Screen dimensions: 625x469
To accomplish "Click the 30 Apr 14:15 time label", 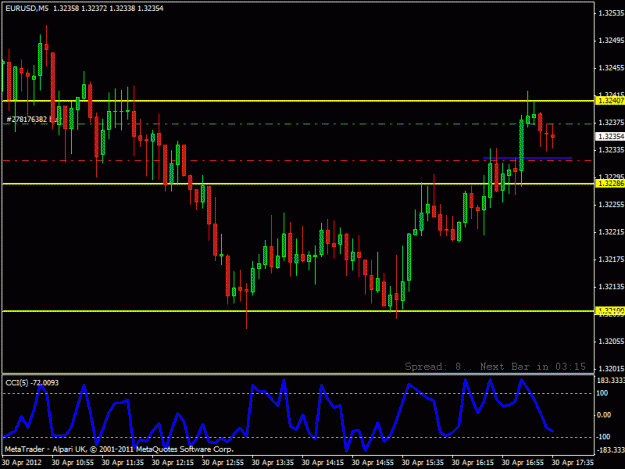I will click(322, 463).
